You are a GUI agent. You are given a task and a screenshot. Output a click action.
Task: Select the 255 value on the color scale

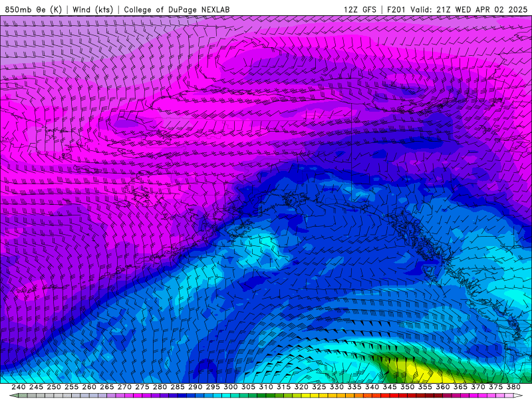point(71,387)
